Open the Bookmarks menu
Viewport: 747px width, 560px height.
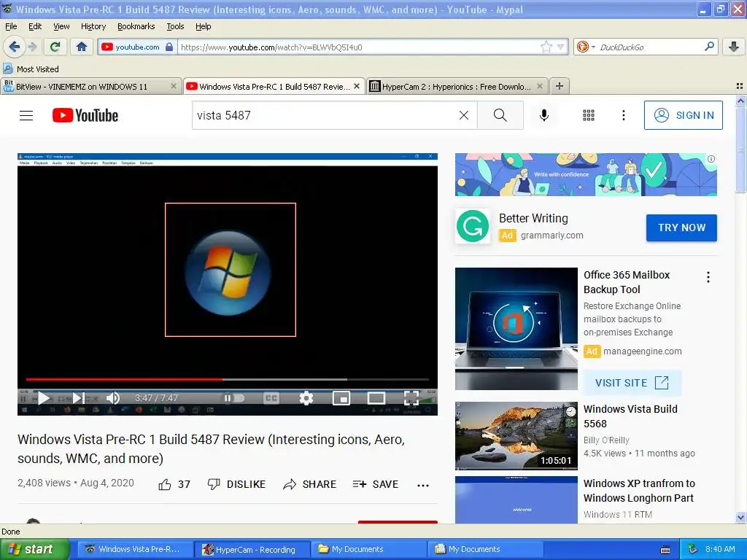tap(136, 26)
